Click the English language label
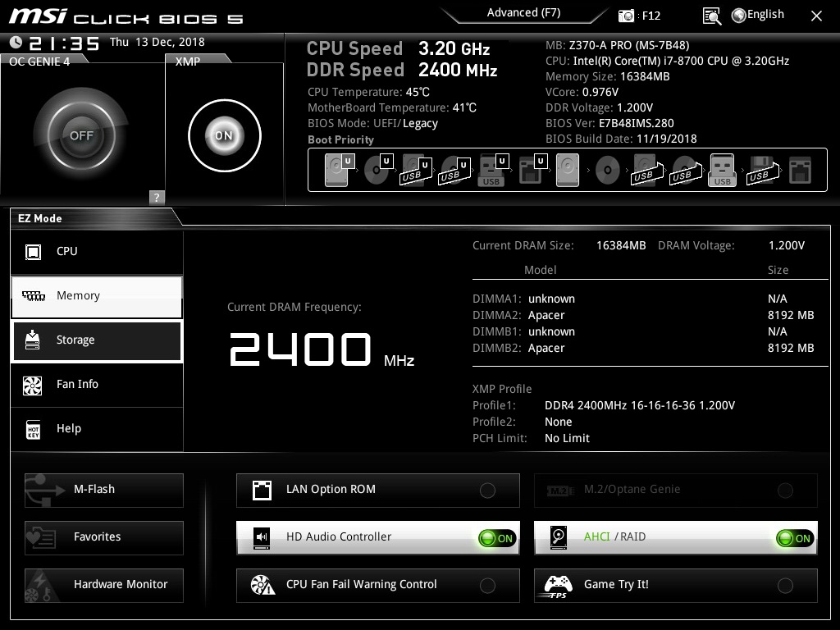Viewport: 840px width, 630px height. point(765,15)
